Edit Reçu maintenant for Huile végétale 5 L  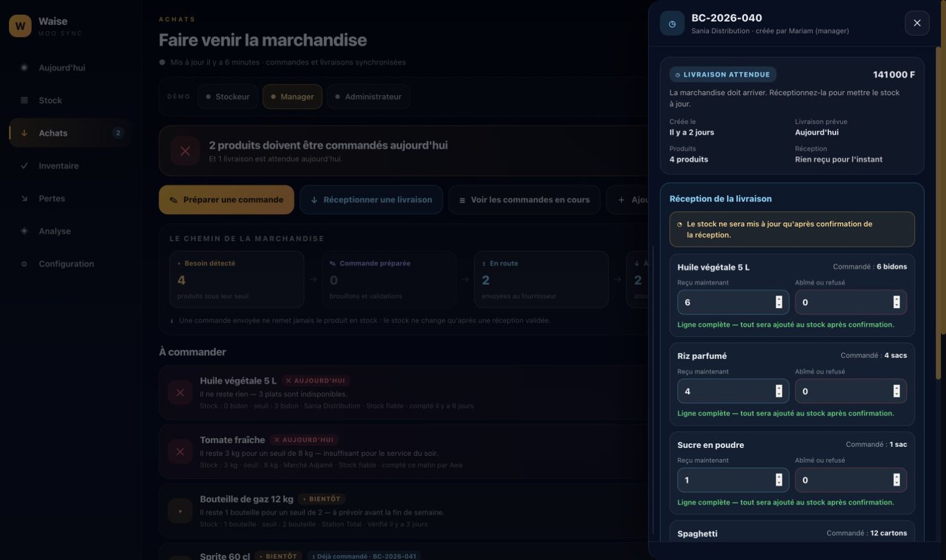pyautogui.click(x=733, y=302)
